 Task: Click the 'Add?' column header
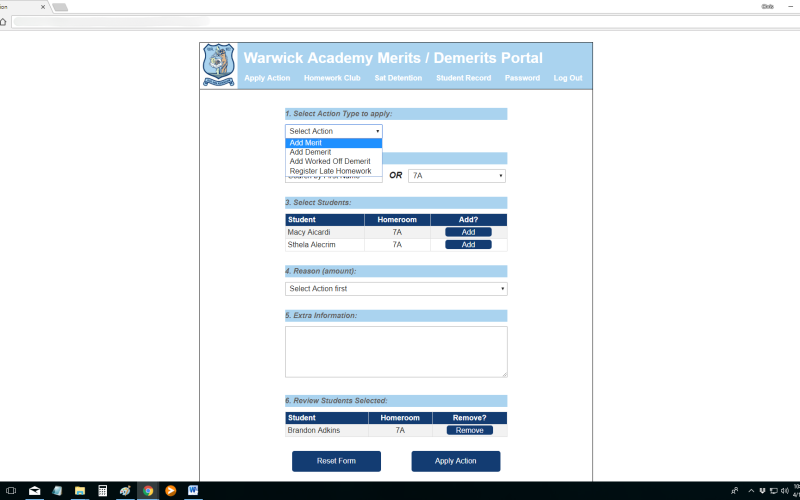pos(468,220)
